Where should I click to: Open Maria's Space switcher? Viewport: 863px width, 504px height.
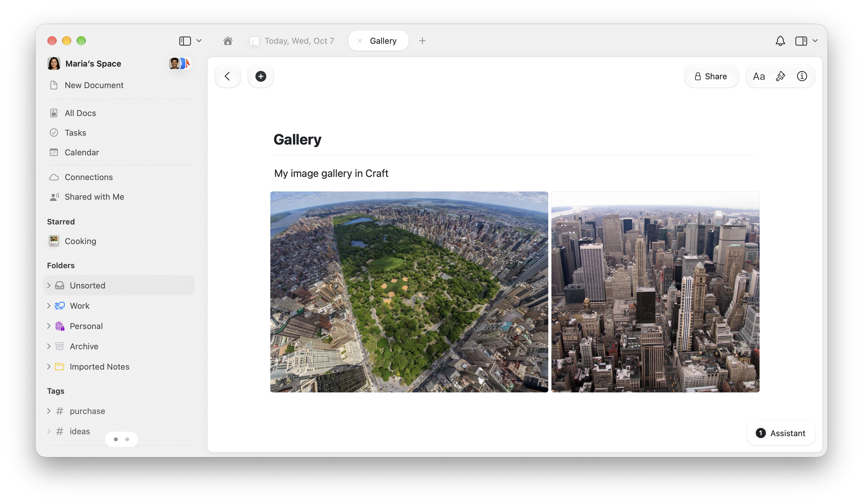click(x=84, y=64)
